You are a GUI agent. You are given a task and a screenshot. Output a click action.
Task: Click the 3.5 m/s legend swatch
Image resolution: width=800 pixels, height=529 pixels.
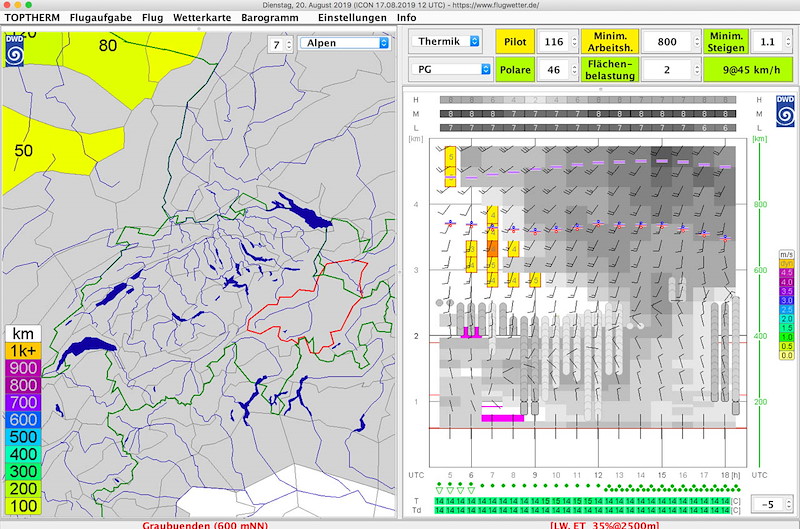786,291
